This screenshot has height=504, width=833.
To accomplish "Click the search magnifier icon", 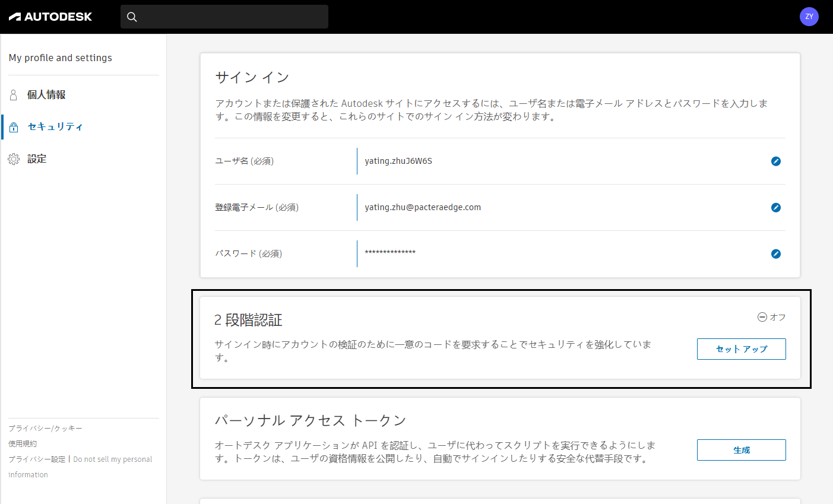I will [132, 17].
